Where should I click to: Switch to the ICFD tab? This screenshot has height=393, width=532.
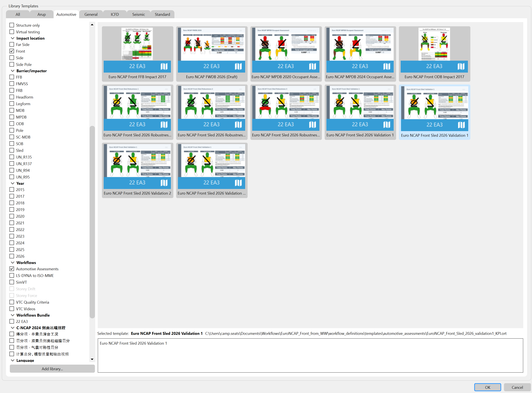(x=115, y=14)
